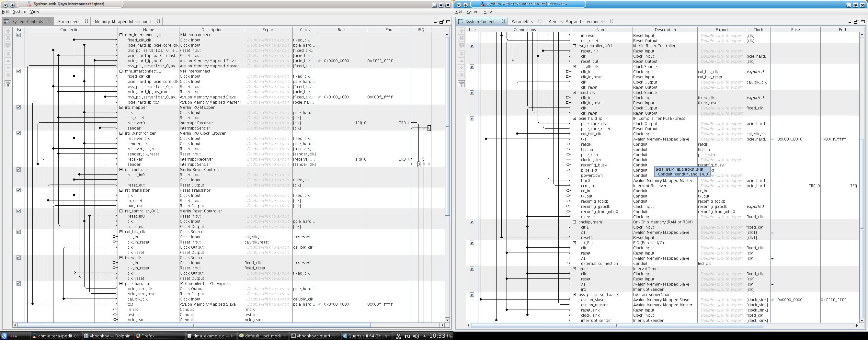Maximize the System Contents panel, right window
Screen dimensions: 868x340
click(862, 22)
